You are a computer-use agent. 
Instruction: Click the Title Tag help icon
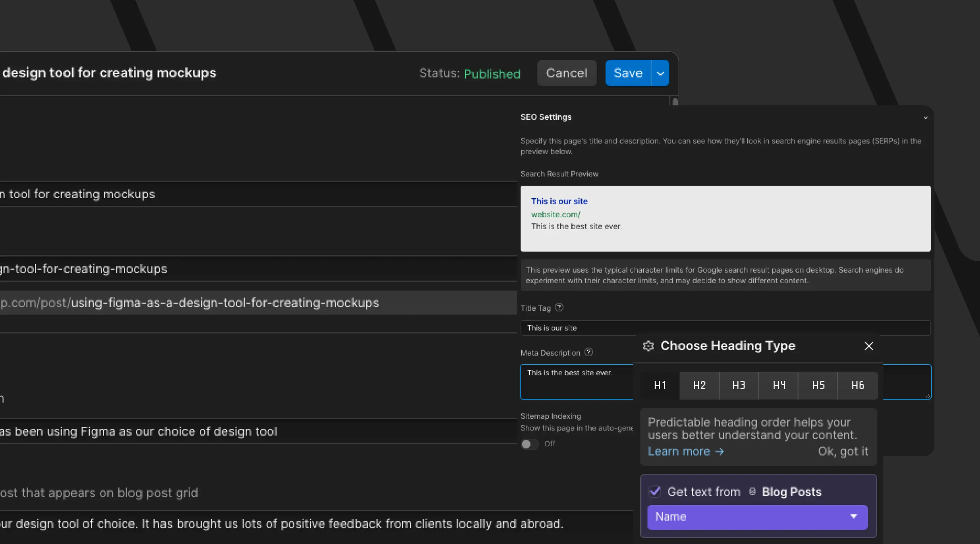pyautogui.click(x=559, y=308)
